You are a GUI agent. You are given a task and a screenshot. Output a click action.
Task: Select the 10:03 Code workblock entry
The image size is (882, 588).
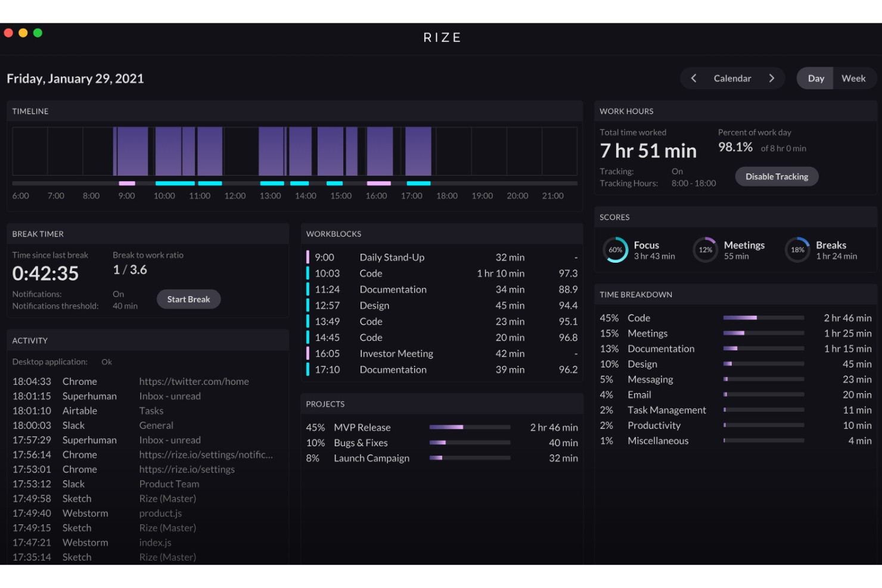coord(441,273)
